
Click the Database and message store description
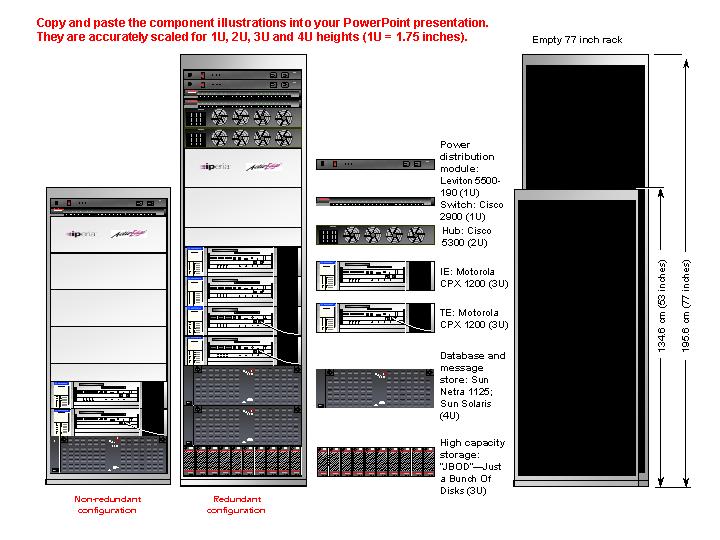click(x=472, y=386)
